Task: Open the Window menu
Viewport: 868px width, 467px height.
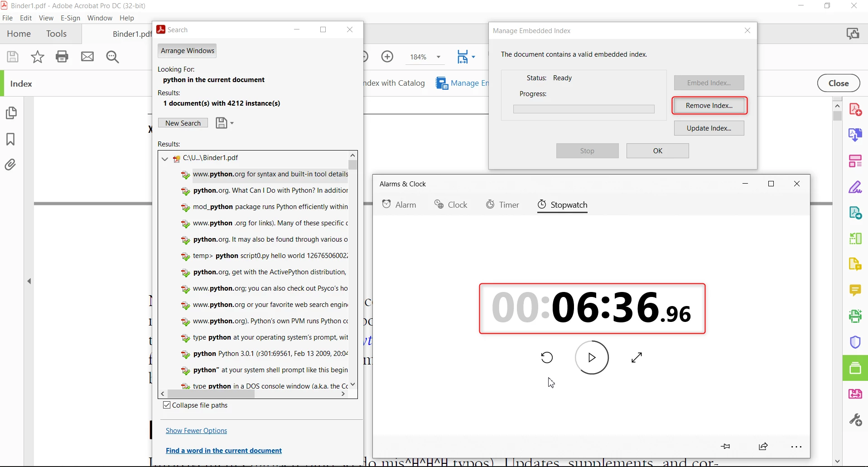Action: pos(100,18)
